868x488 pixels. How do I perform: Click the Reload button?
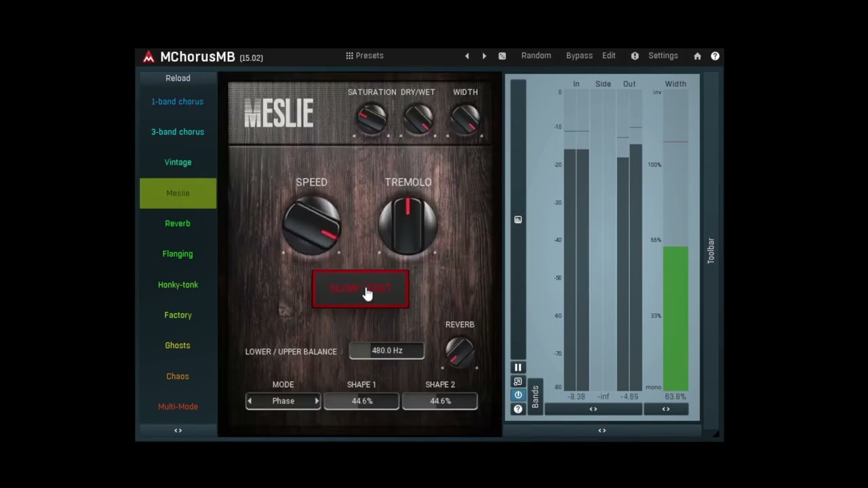[x=178, y=78]
